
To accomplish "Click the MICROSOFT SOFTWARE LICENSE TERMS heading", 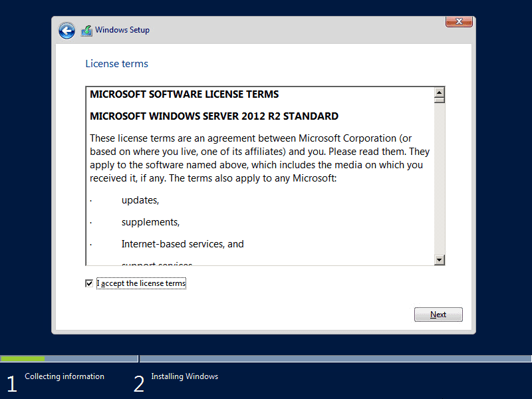I will pos(184,94).
